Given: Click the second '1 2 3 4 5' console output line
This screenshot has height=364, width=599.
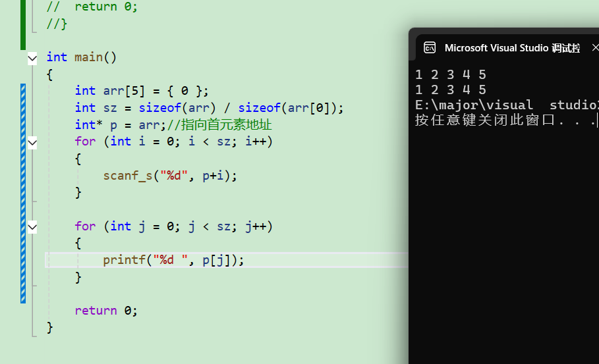Looking at the screenshot, I should tap(451, 90).
